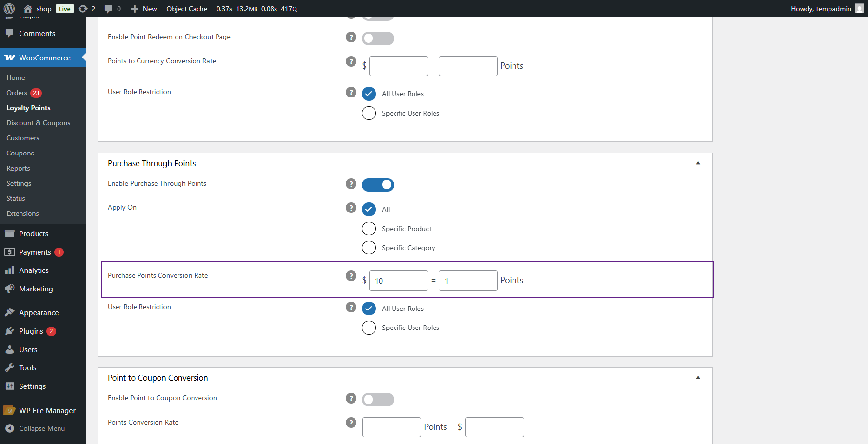Open the Discount & Coupons submenu item
Viewport: 868px width, 444px height.
[38, 123]
